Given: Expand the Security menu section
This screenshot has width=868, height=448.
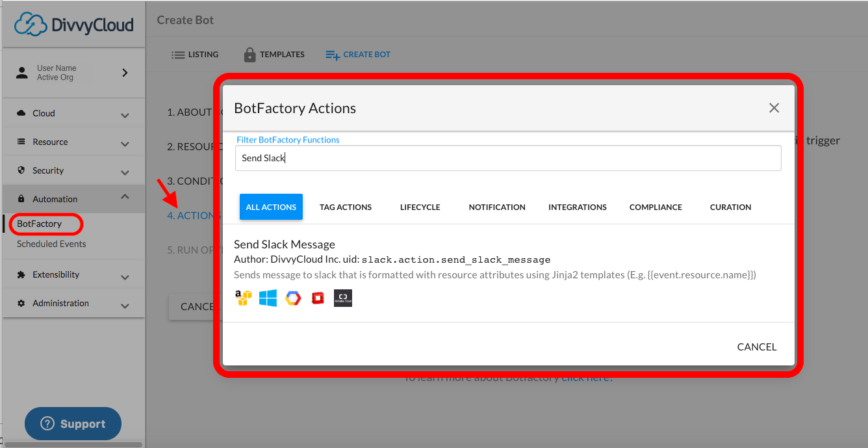Looking at the screenshot, I should [125, 173].
